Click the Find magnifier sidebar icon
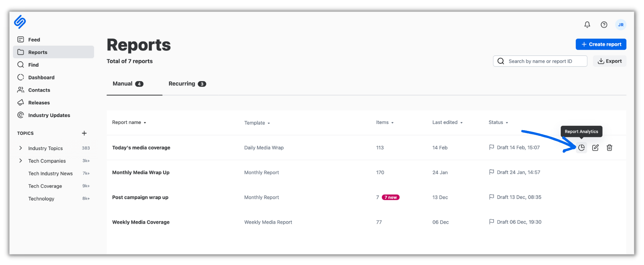This screenshot has height=265, width=644. [x=21, y=65]
